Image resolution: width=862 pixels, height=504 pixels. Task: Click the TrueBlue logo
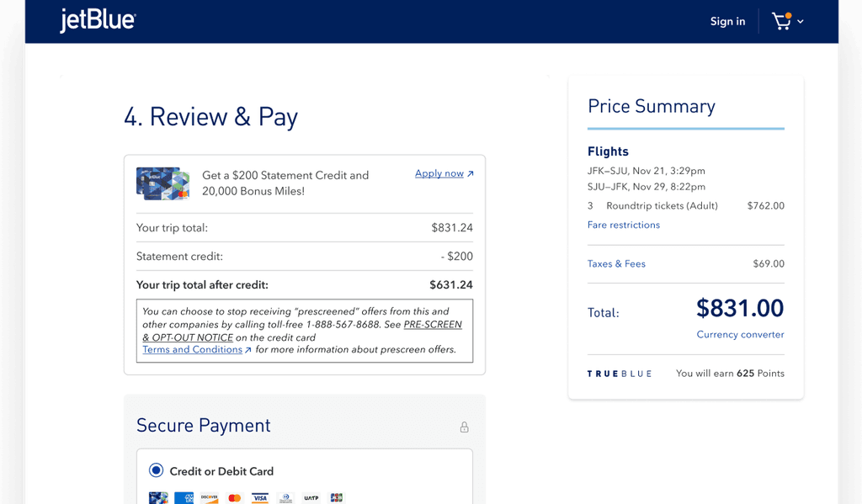tap(619, 374)
